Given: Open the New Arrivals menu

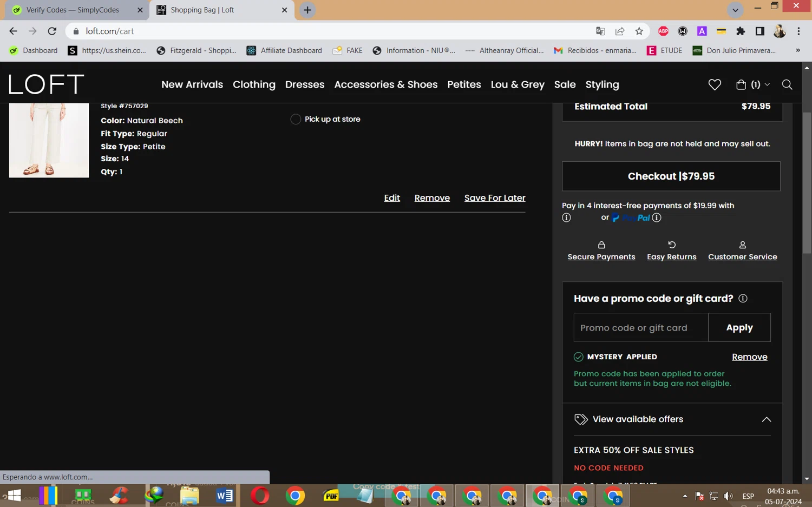Looking at the screenshot, I should click(192, 84).
